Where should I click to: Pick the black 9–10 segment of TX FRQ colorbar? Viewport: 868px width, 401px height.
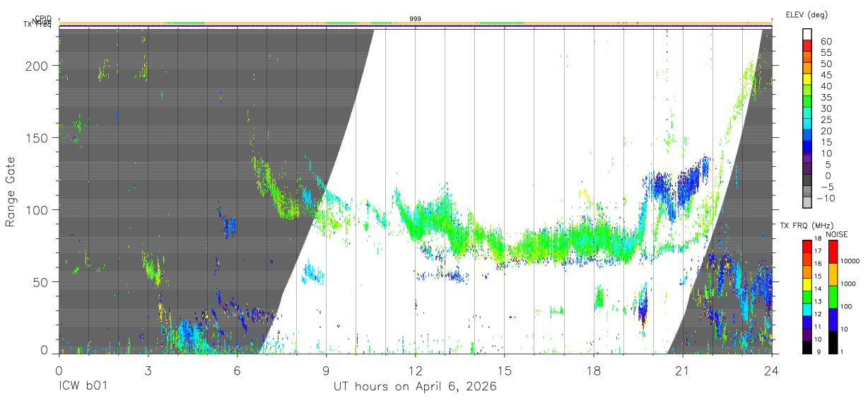[x=807, y=347]
